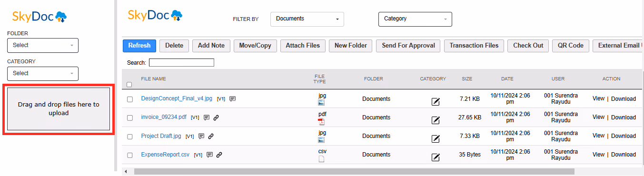The image size is (644, 176).
Task: Click link icon next to Project Draft.jpg
Action: pos(211,136)
